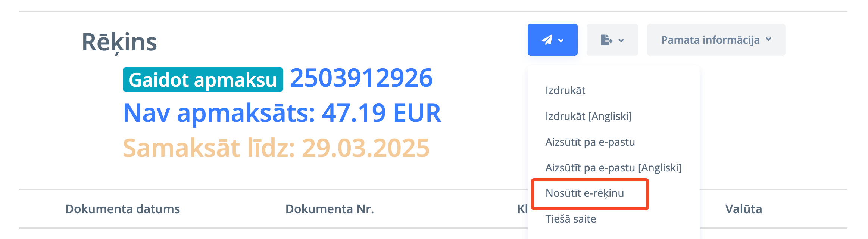The image size is (868, 239).
Task: Click the Pamata informācija chevron arrow
Action: coord(769,39)
